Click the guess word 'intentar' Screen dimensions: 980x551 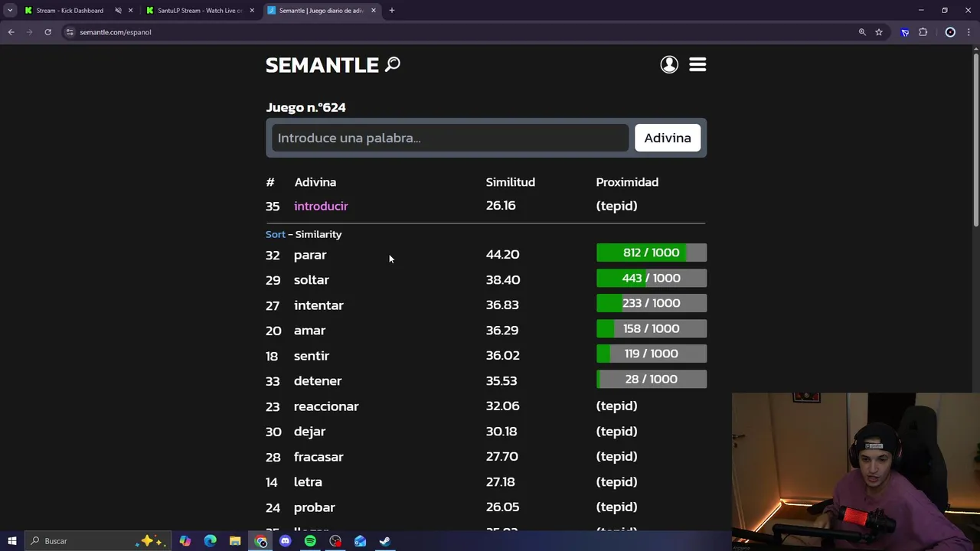(318, 305)
